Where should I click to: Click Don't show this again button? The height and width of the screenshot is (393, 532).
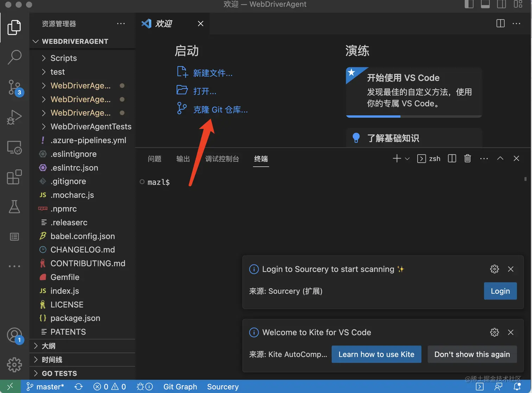pyautogui.click(x=472, y=354)
